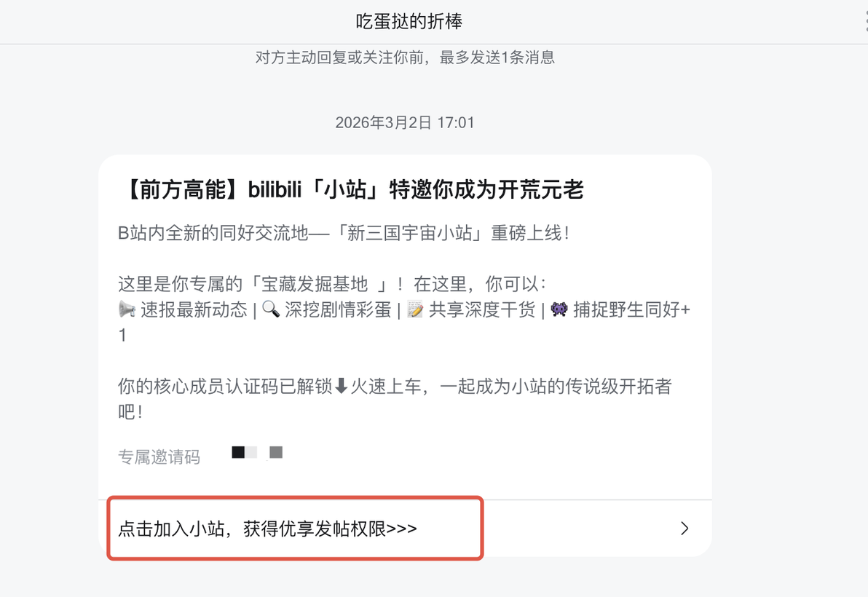The width and height of the screenshot is (868, 597).
Task: Click the memo pencil emoji before 共享深度干货
Action: tap(415, 309)
